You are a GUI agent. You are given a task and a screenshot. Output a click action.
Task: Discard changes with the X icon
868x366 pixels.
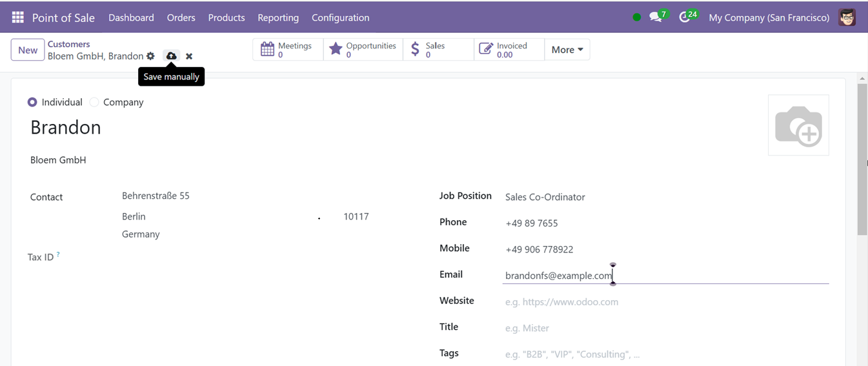pyautogui.click(x=189, y=56)
